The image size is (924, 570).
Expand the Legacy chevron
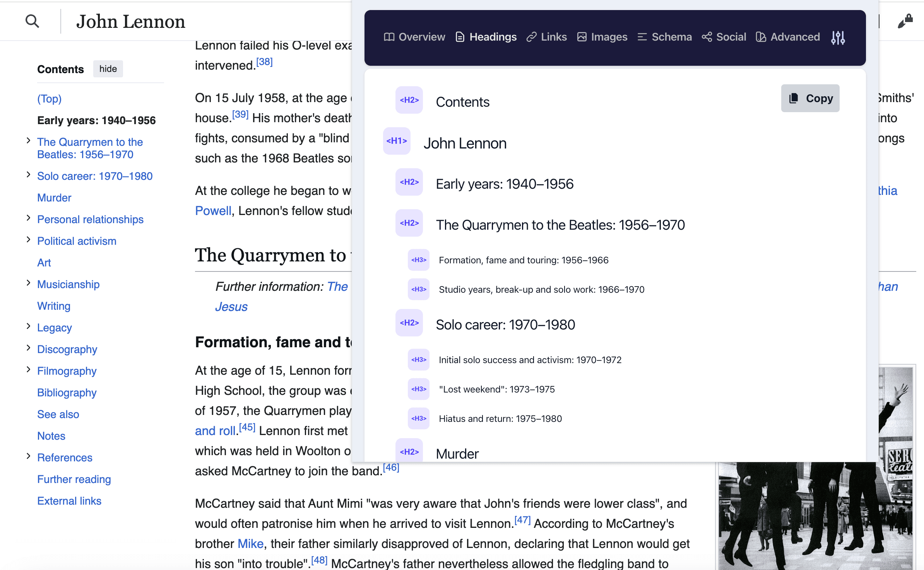tap(28, 326)
